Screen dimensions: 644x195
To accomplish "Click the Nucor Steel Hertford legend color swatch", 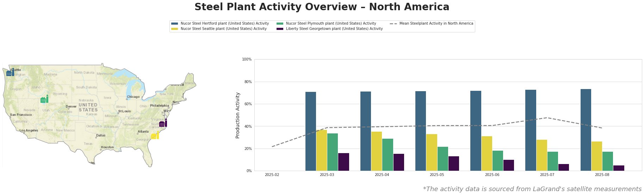I will point(175,24).
